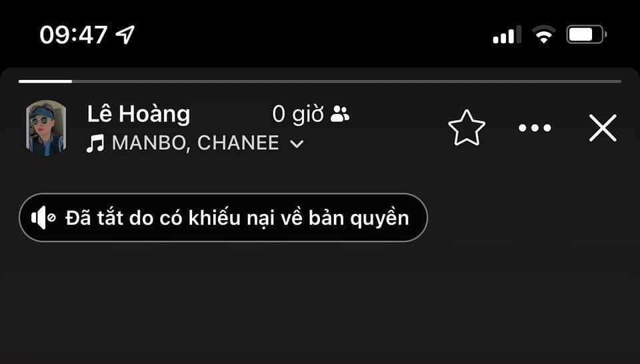Tap the MANBO, CHANEE song title
This screenshot has width=640, height=364.
pos(195,143)
